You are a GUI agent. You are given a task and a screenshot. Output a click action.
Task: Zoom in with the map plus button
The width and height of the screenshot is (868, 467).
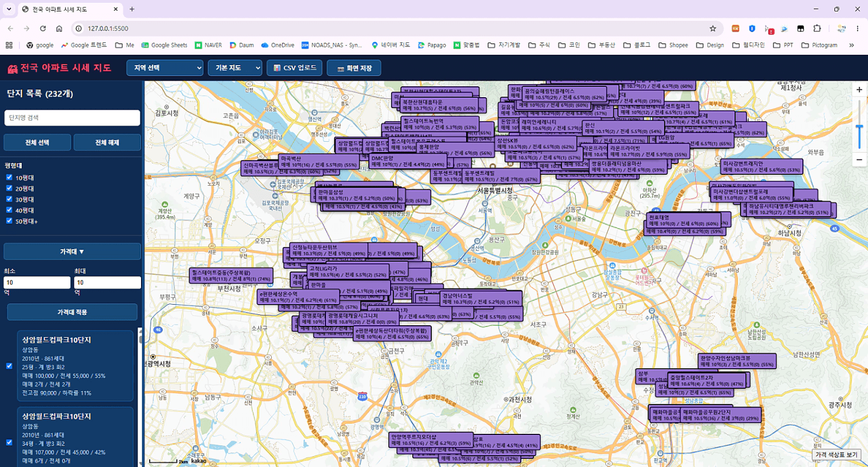(859, 90)
